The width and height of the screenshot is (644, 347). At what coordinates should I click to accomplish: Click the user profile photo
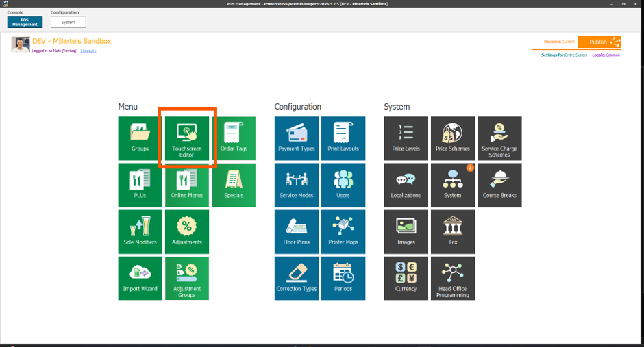pyautogui.click(x=21, y=44)
